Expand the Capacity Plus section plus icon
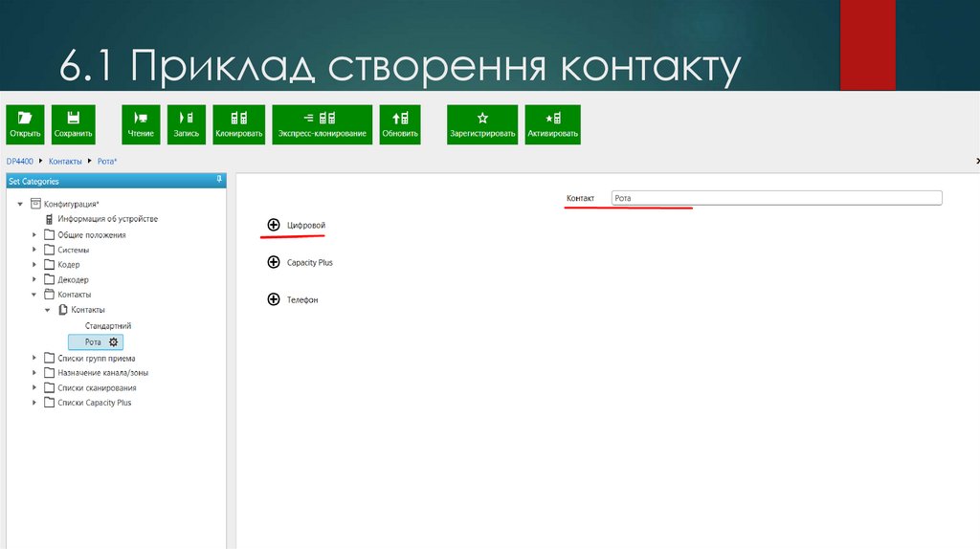This screenshot has width=980, height=549. point(274,262)
